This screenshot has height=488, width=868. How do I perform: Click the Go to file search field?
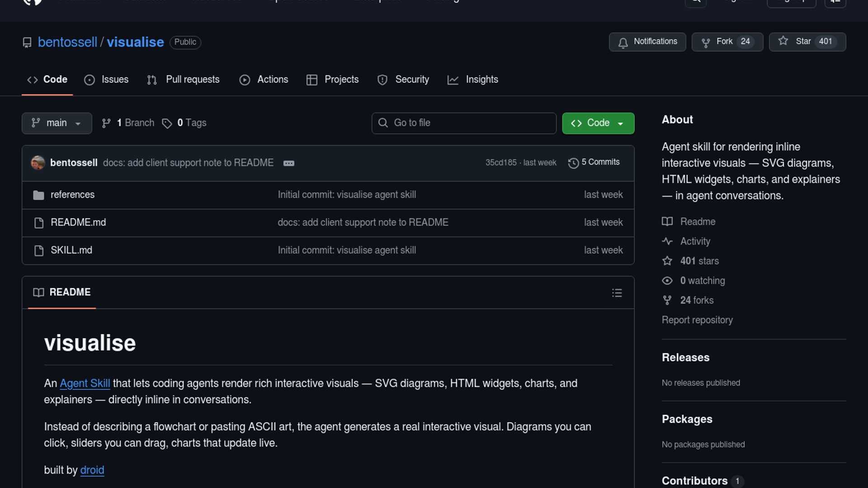[x=464, y=123]
